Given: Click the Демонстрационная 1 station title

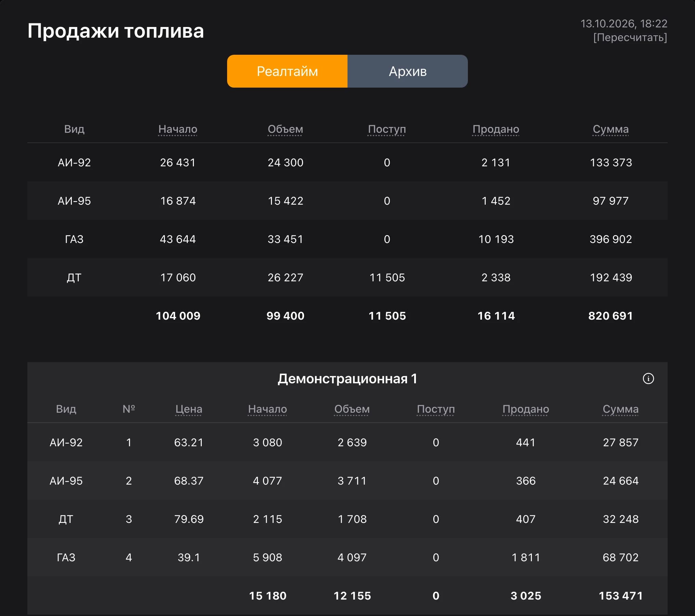Looking at the screenshot, I should (347, 379).
